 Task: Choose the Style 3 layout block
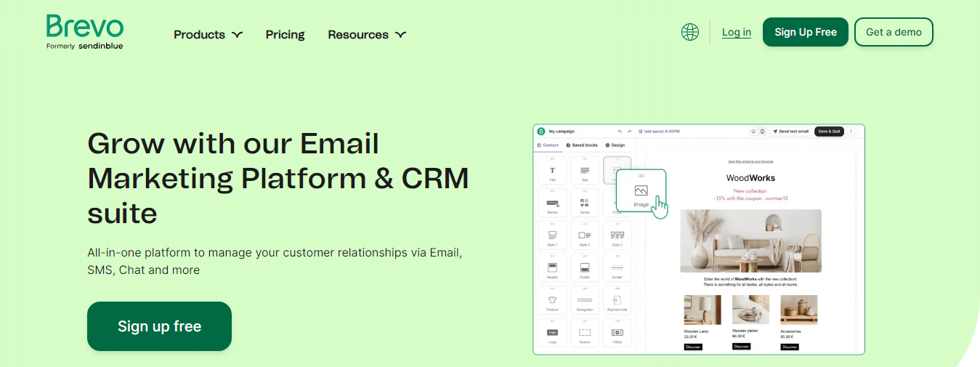(x=617, y=235)
